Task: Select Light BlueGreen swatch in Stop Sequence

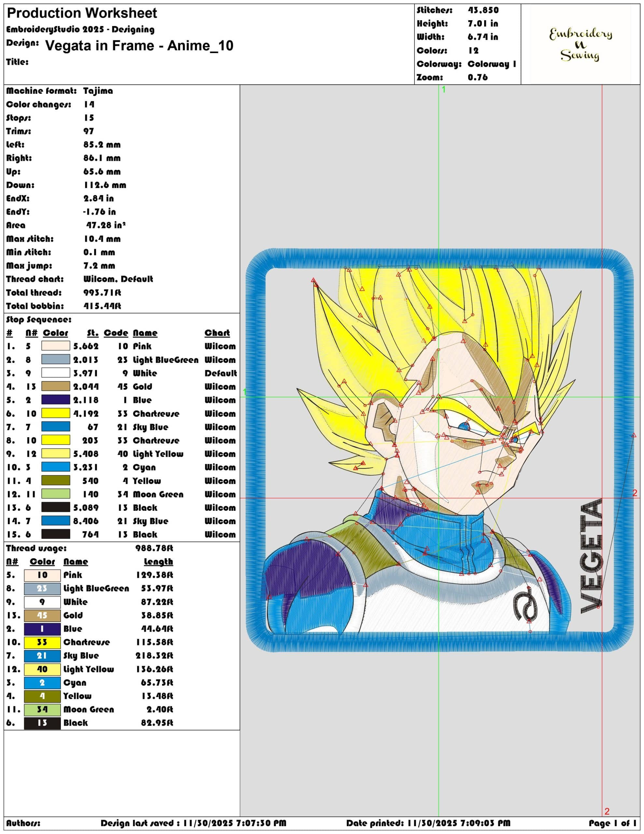Action: click(x=56, y=359)
